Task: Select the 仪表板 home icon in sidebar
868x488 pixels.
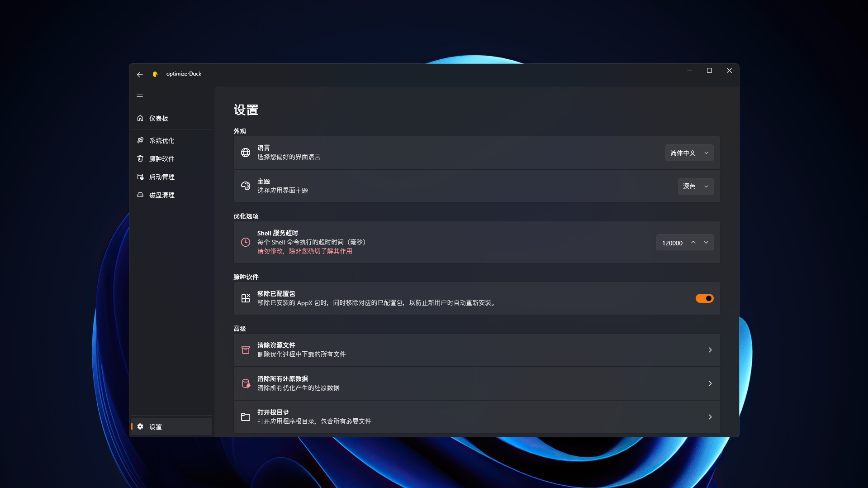Action: [141, 118]
